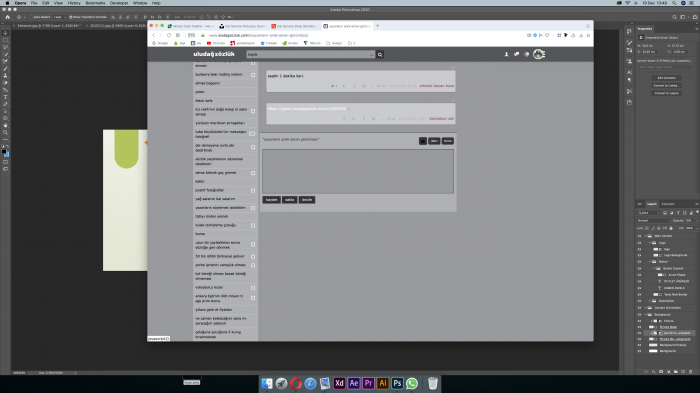700x393 pixels.
Task: Hide the Main Content layer group
Action: click(x=639, y=236)
